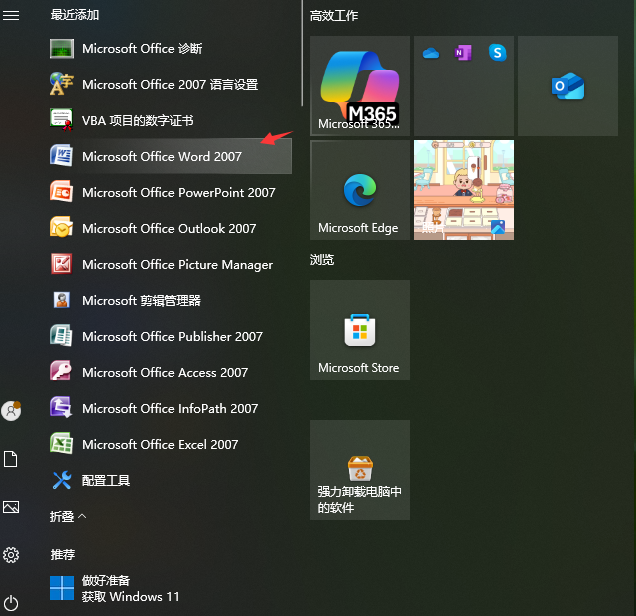The width and height of the screenshot is (636, 616).
Task: Open Settings gear in left sidebar
Action: (12, 555)
